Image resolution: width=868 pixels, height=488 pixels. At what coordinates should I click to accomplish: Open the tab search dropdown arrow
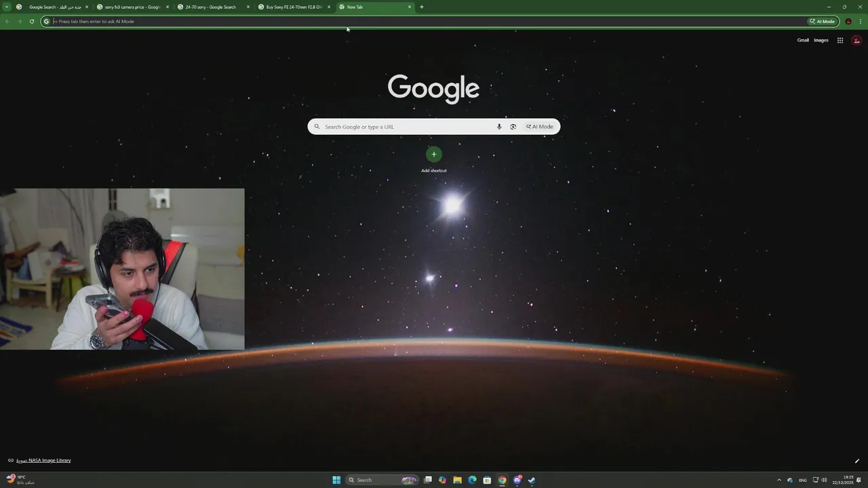[7, 7]
